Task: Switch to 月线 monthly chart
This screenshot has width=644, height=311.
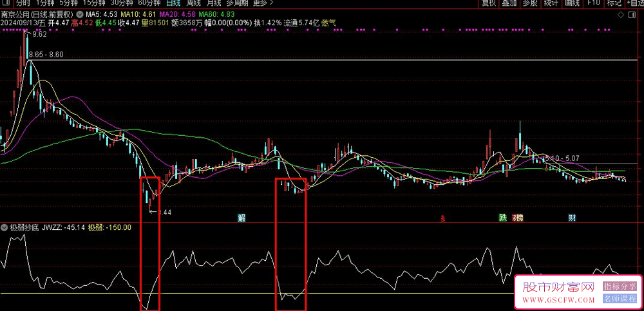Action: pos(213,3)
